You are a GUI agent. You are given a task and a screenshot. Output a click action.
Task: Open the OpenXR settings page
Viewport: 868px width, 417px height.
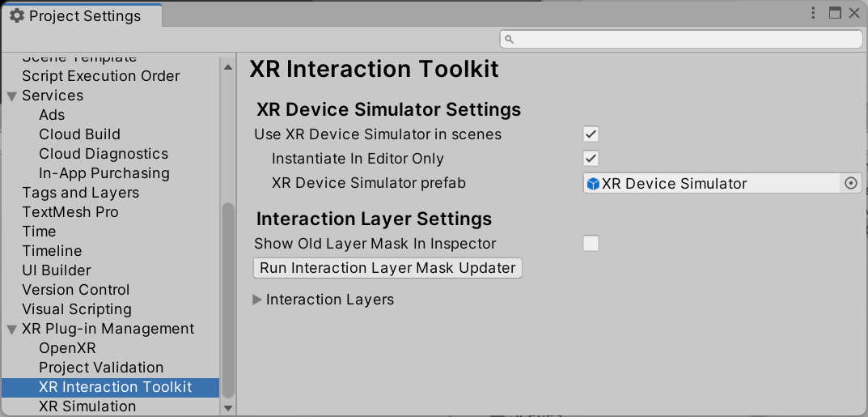click(67, 348)
